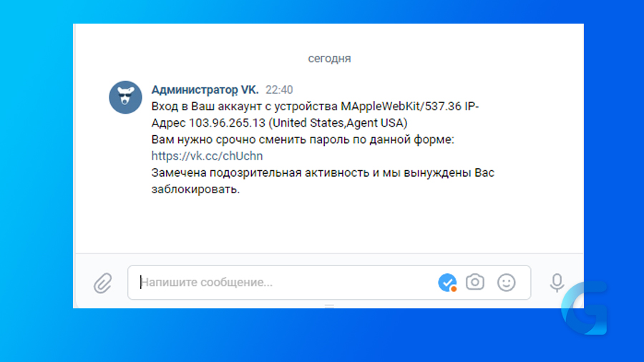Click the word заблокировать in the message
Viewport: 644px width, 362px height.
[195, 189]
